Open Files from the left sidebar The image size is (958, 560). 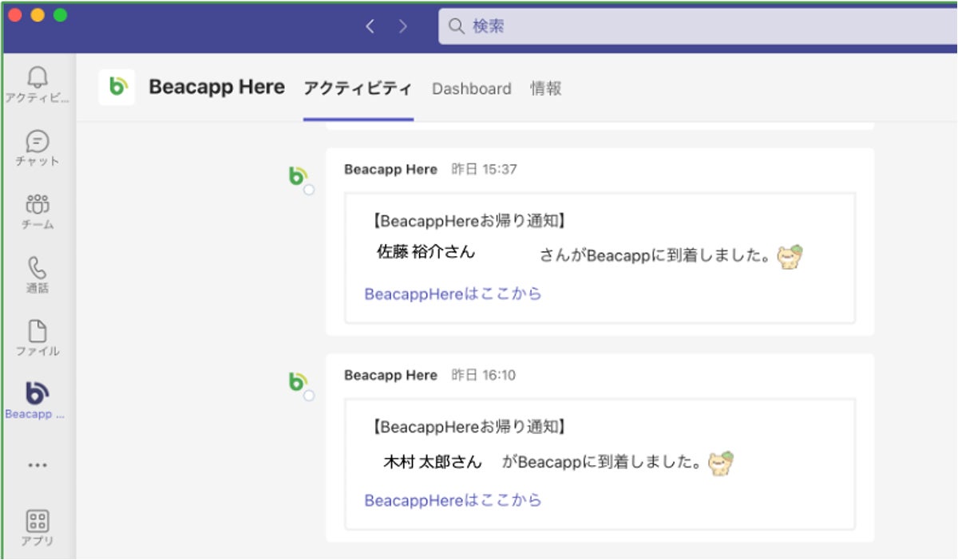[x=38, y=332]
